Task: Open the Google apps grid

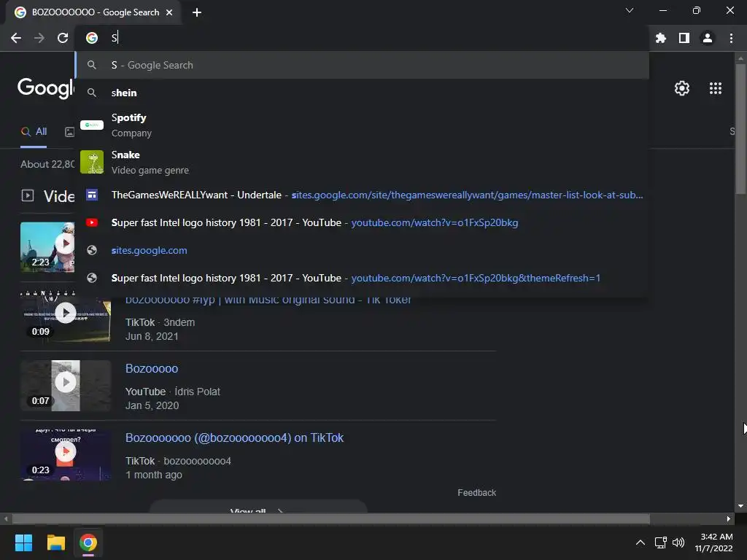Action: tap(716, 88)
